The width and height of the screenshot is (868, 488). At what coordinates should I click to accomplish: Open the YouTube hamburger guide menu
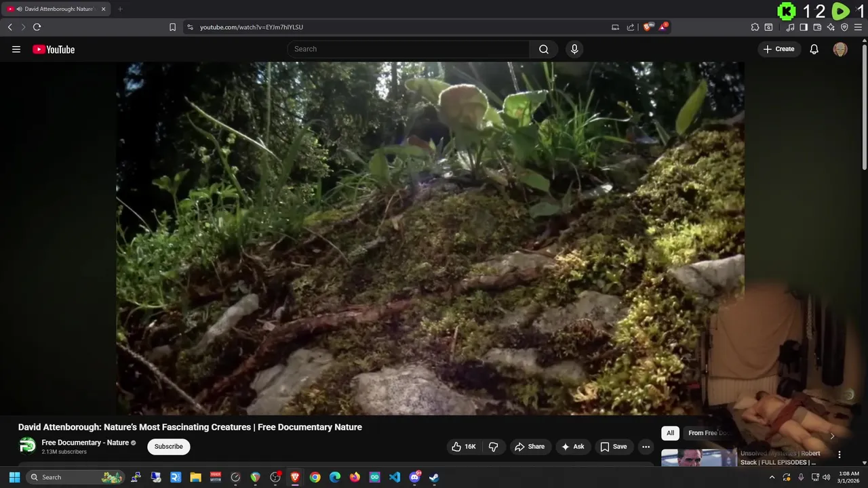coord(16,49)
